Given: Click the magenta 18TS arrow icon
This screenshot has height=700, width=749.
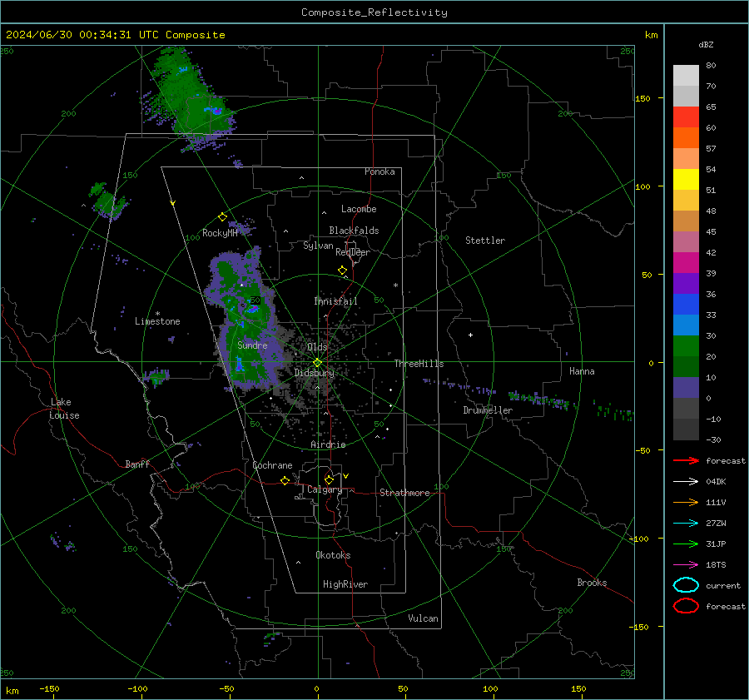Looking at the screenshot, I should pyautogui.click(x=686, y=564).
